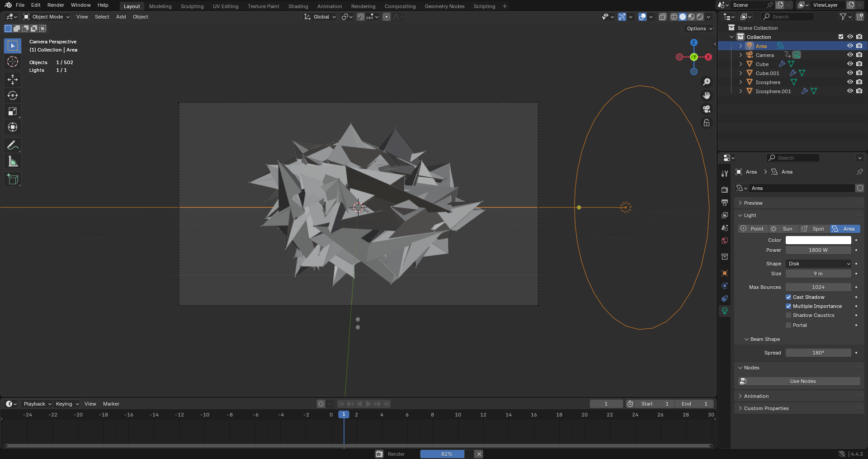Image resolution: width=868 pixels, height=459 pixels.
Task: Click the Power field showing 1800 W
Action: click(818, 250)
